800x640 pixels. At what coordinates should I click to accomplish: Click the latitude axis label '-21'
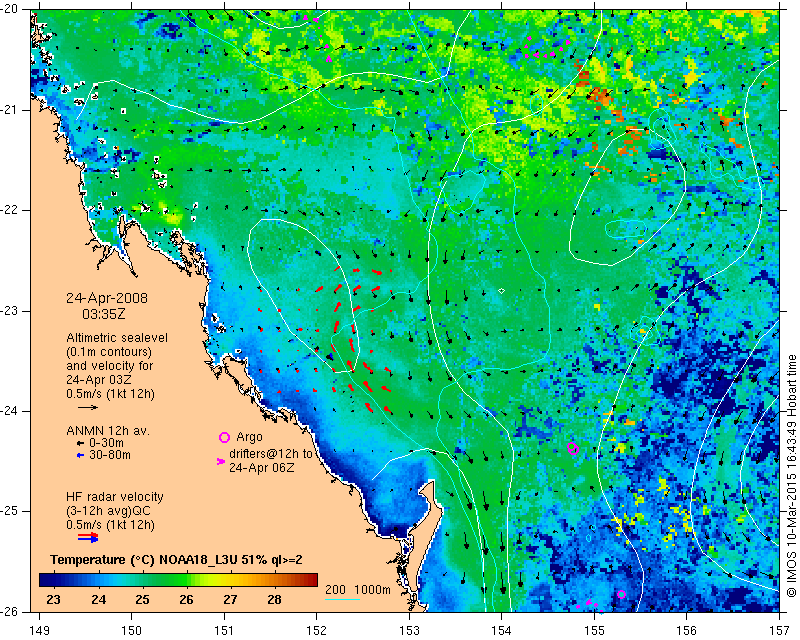(9, 110)
